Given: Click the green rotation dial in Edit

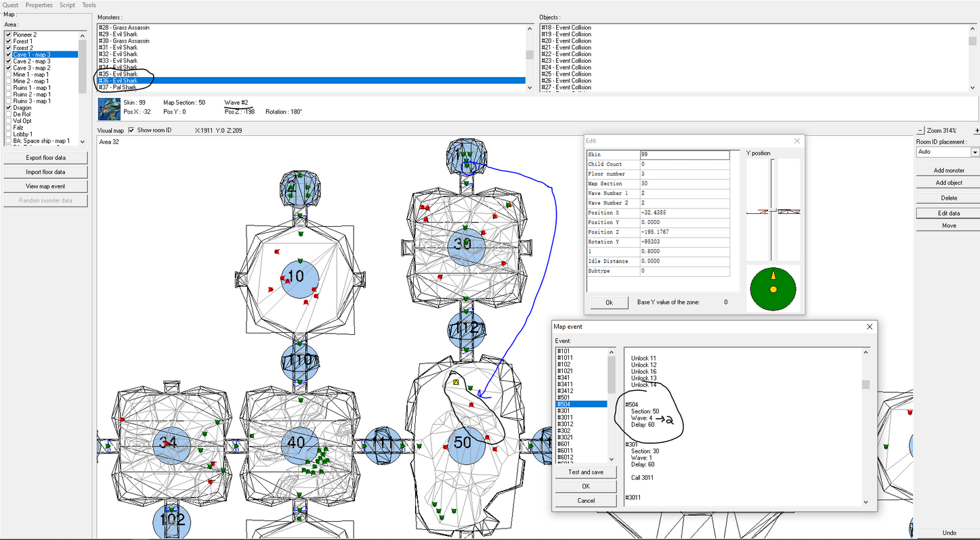Looking at the screenshot, I should pos(773,289).
